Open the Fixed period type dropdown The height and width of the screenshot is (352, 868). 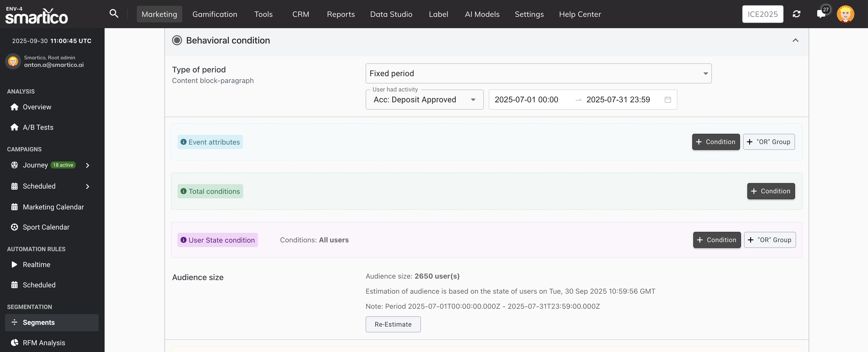tap(538, 73)
